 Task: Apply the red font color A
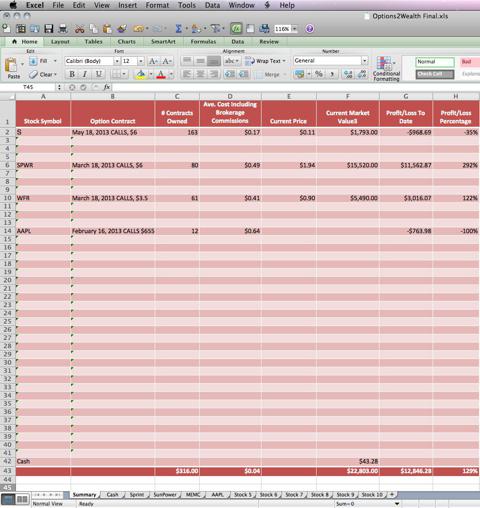[161, 74]
